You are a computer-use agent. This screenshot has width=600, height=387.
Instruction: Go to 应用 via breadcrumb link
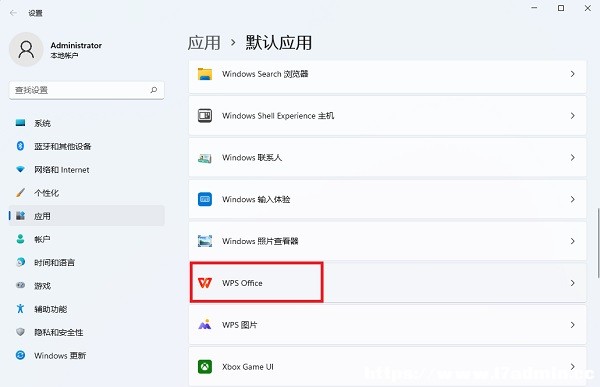click(x=204, y=42)
